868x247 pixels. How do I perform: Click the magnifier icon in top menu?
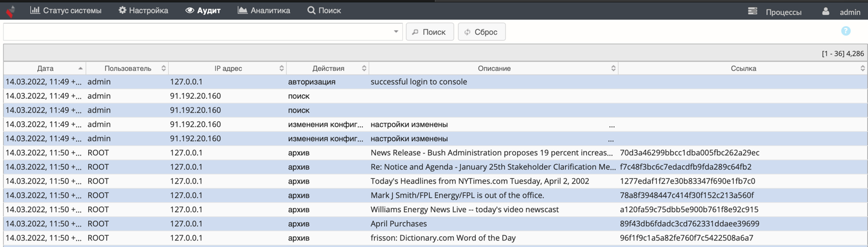point(311,10)
